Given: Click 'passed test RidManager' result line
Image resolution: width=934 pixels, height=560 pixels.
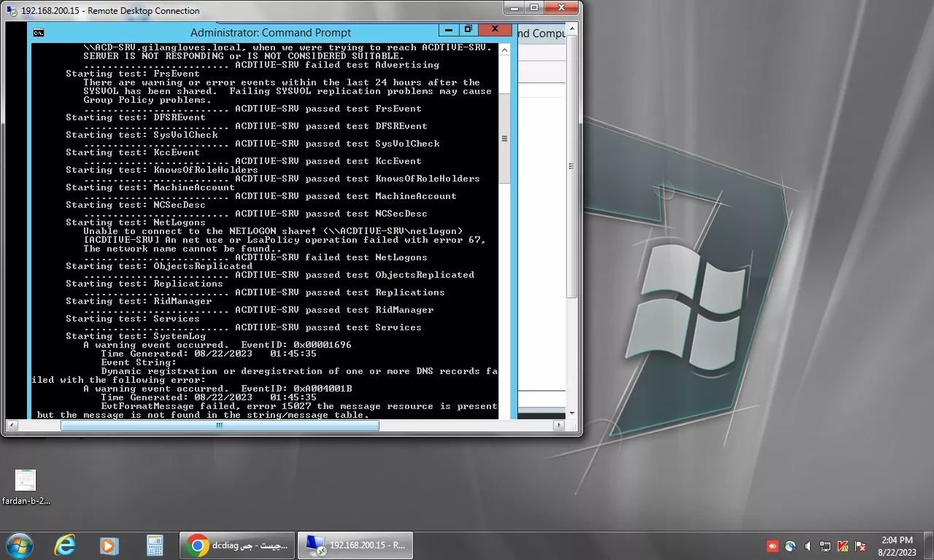Looking at the screenshot, I should (x=258, y=310).
